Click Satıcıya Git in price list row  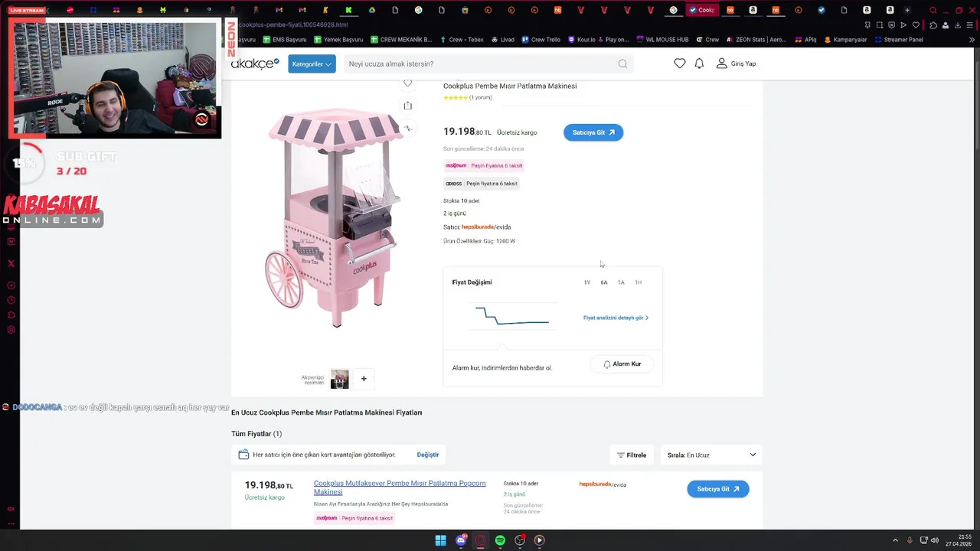pos(717,489)
